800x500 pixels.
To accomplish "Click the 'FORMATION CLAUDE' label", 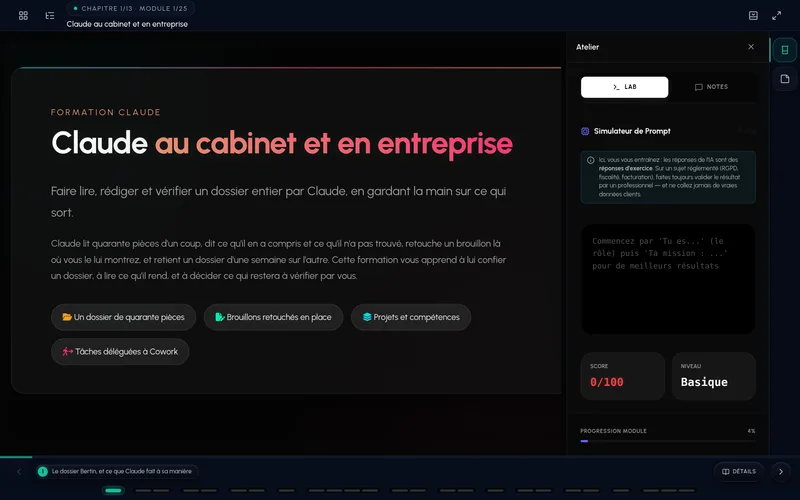I will click(106, 112).
